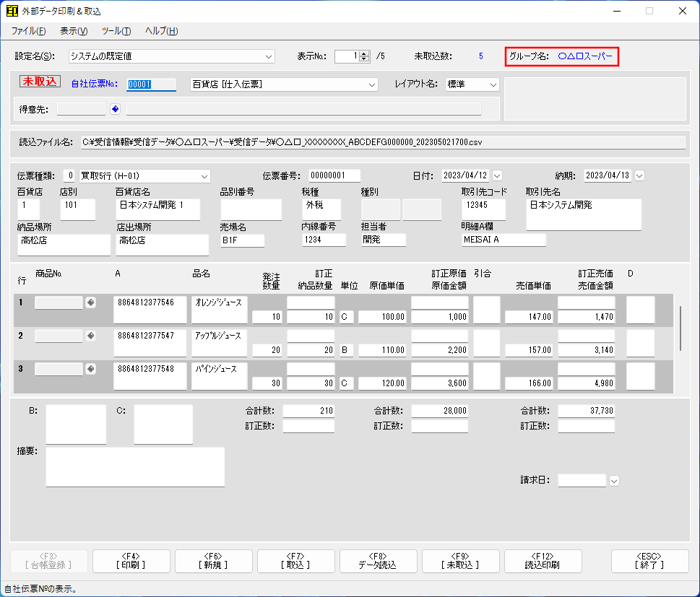Click the <F6> [新規] button
Viewport: 700px width, 597px height.
point(213,561)
